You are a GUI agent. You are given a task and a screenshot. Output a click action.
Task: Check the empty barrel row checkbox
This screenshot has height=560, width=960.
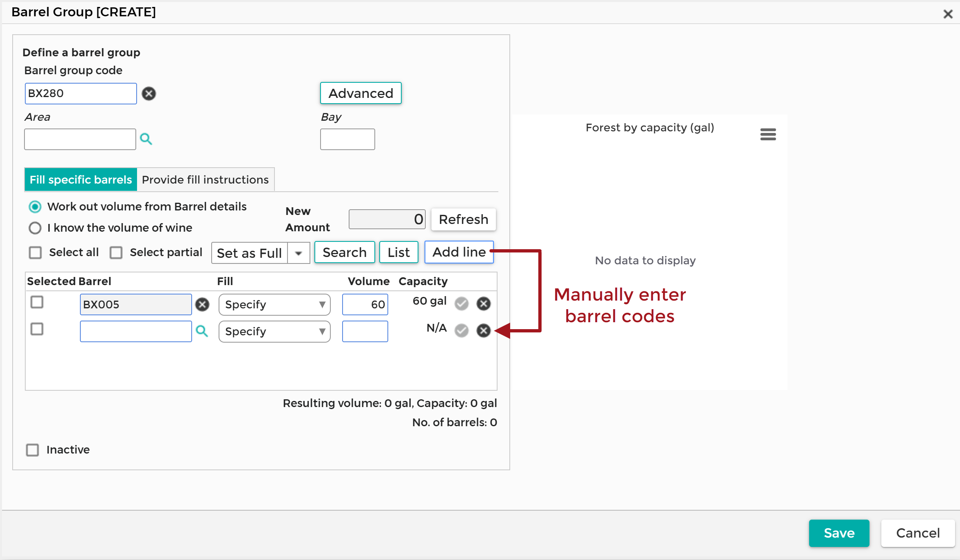(37, 329)
